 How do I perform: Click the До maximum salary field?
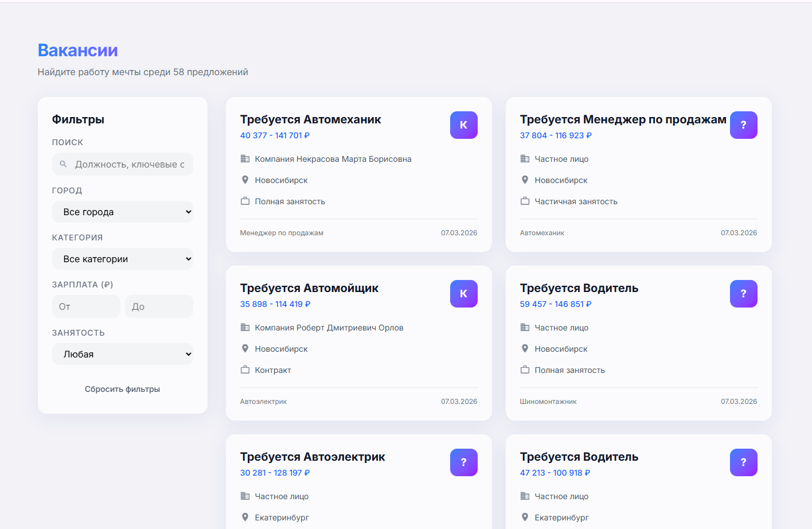click(x=159, y=306)
